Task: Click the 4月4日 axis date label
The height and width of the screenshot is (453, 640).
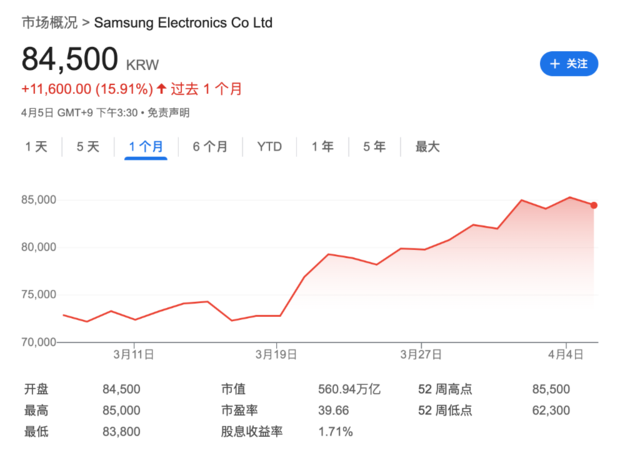Action: 566,354
